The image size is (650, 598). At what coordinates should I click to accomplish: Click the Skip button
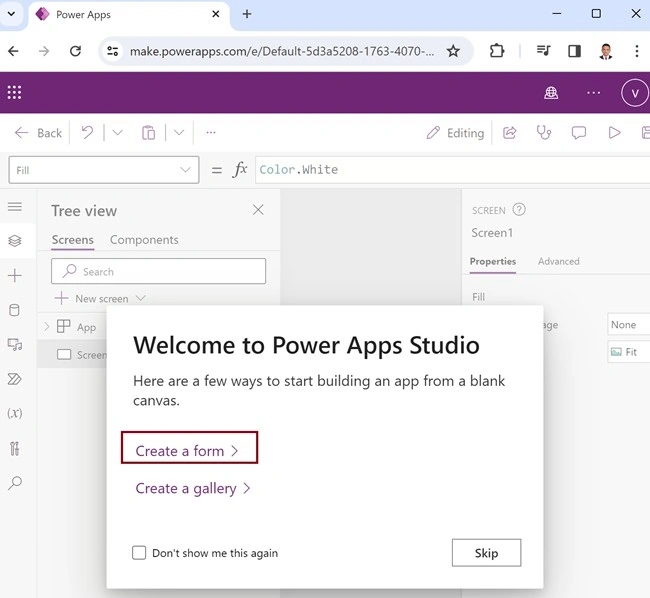pyautogui.click(x=486, y=553)
